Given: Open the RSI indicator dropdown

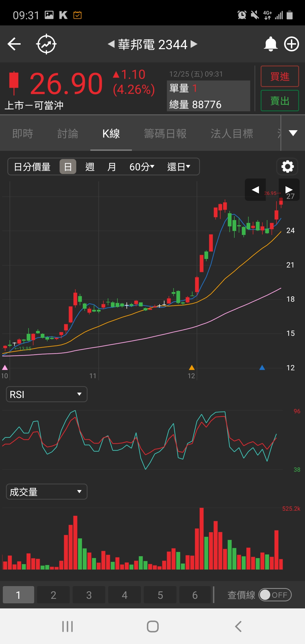Looking at the screenshot, I should pyautogui.click(x=47, y=394).
